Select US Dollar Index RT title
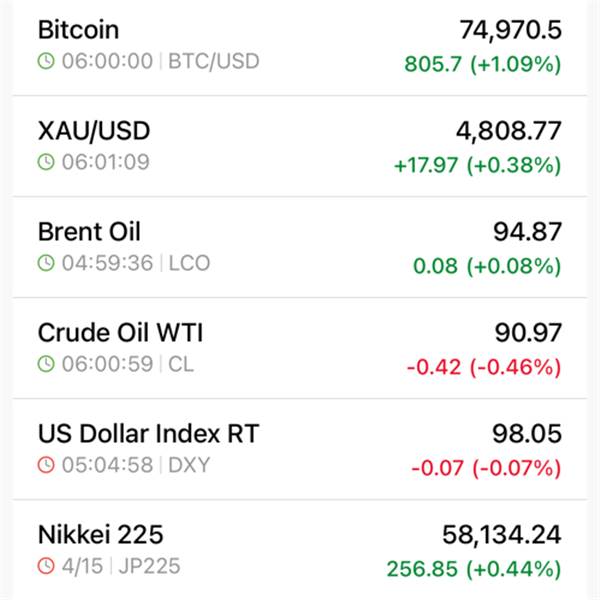 coord(148,434)
